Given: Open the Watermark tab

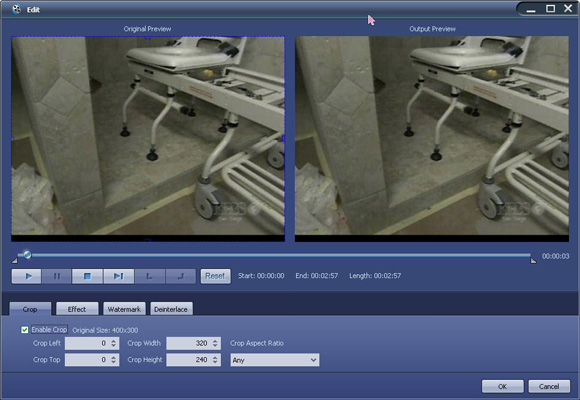Looking at the screenshot, I should [x=124, y=309].
